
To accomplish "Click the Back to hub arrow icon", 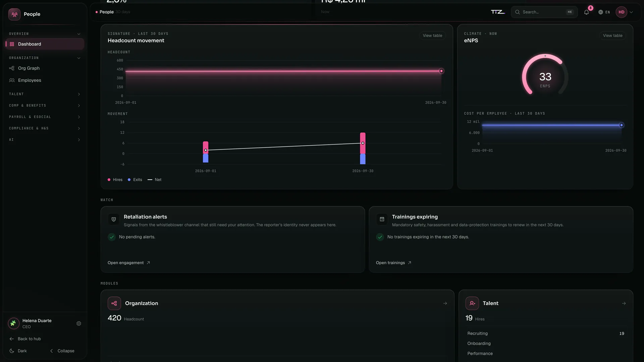I will point(12,339).
